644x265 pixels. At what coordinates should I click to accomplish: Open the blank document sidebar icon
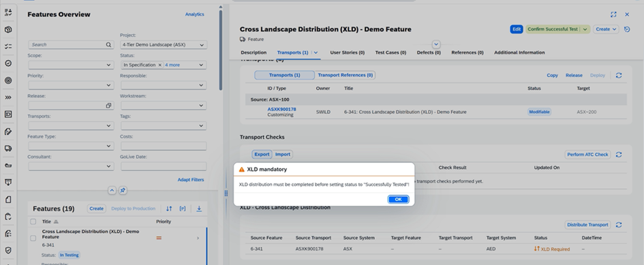tap(8, 200)
